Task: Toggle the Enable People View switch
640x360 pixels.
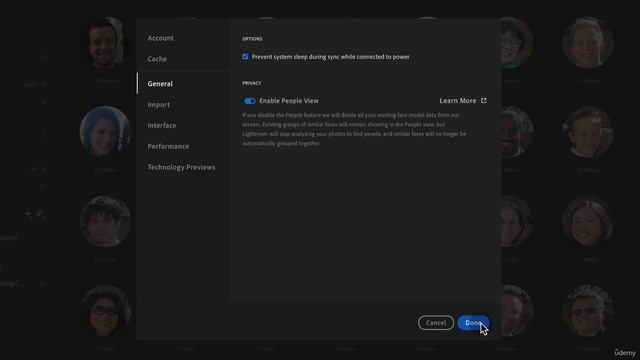Action: point(249,101)
